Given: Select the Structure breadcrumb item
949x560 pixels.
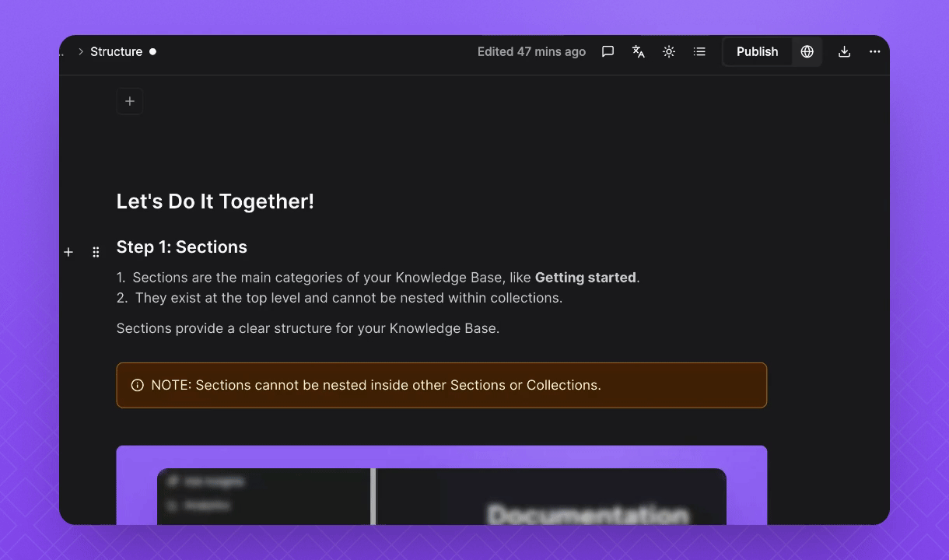Looking at the screenshot, I should 117,51.
